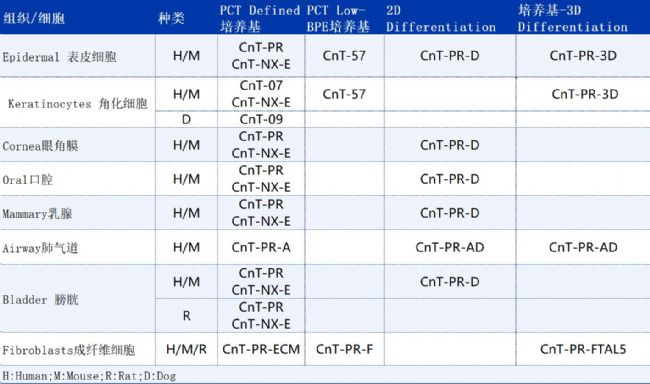Select the PCT Defined 培养基 header
This screenshot has width=650, height=384.
tap(260, 19)
